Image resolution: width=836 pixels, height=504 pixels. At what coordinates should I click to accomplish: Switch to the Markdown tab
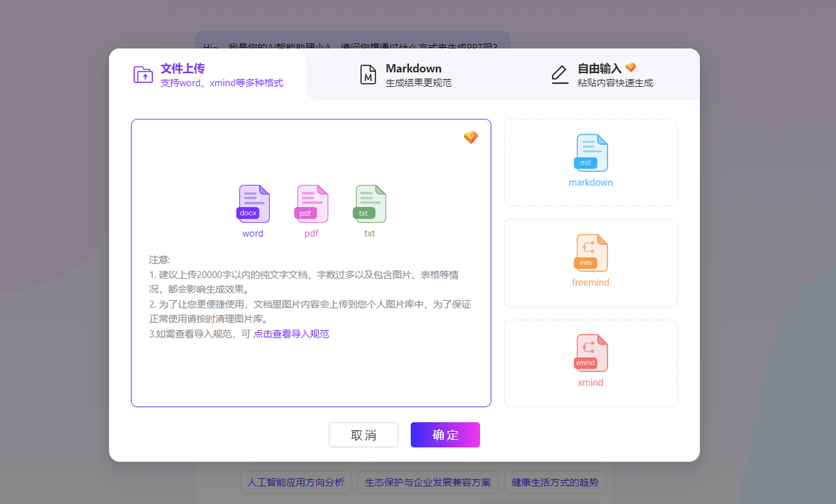(405, 74)
